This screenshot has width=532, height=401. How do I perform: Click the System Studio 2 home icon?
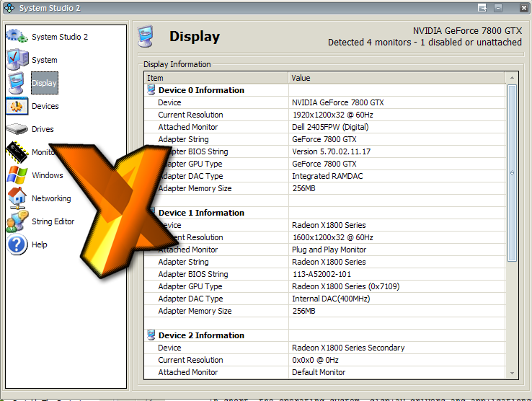point(17,37)
